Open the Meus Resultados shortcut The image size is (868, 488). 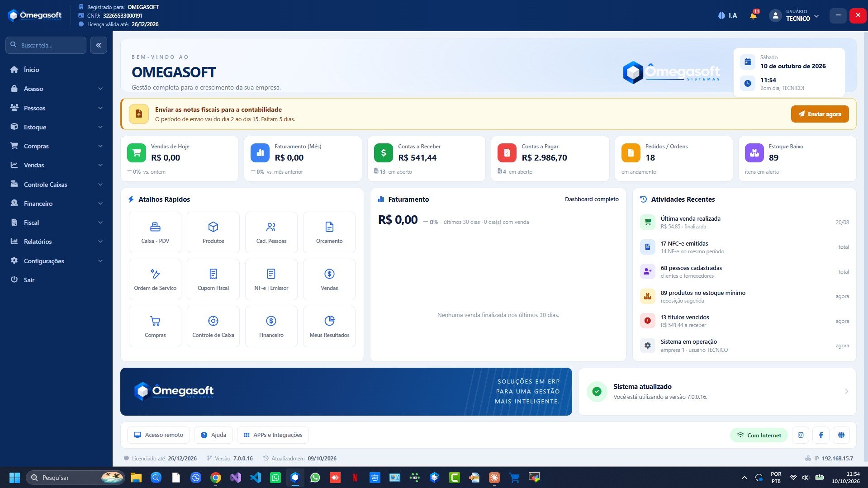tap(329, 327)
